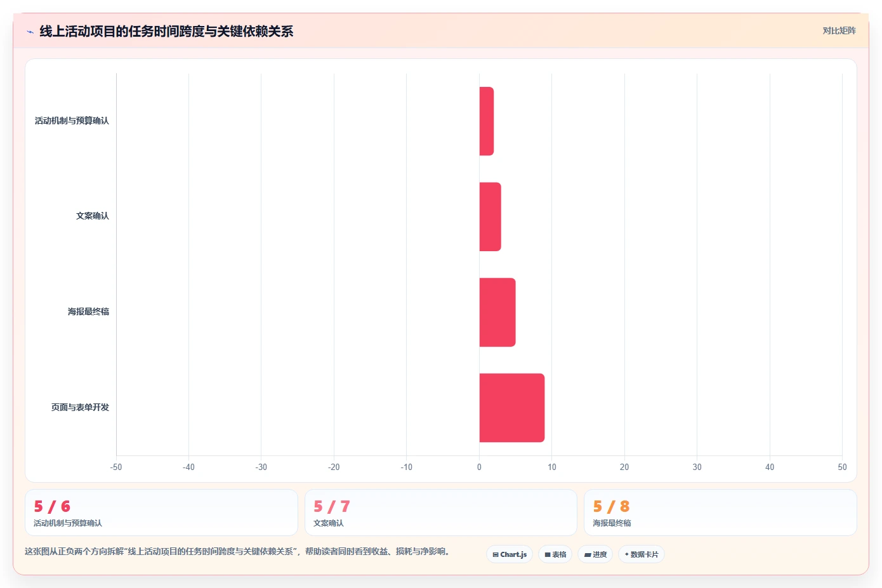
Task: Click the y-axis label 文案确认
Action: (x=93, y=216)
